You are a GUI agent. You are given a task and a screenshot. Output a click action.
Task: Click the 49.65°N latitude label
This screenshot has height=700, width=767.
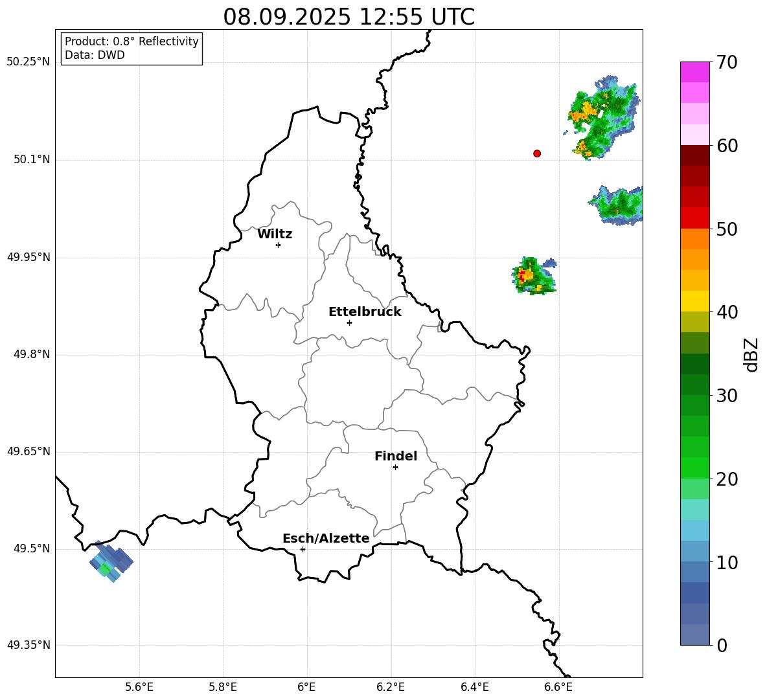pos(29,451)
